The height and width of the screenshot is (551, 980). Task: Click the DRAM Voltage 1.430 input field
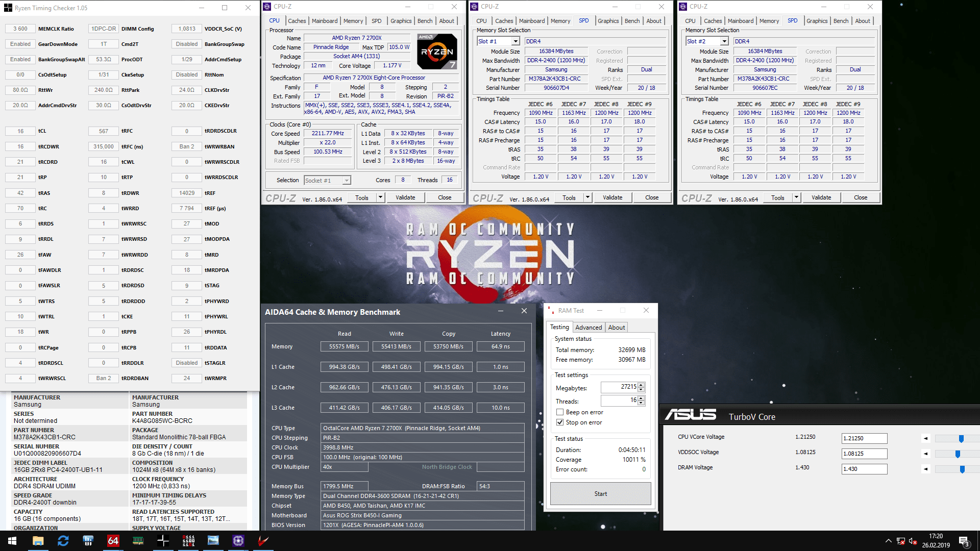coord(864,469)
